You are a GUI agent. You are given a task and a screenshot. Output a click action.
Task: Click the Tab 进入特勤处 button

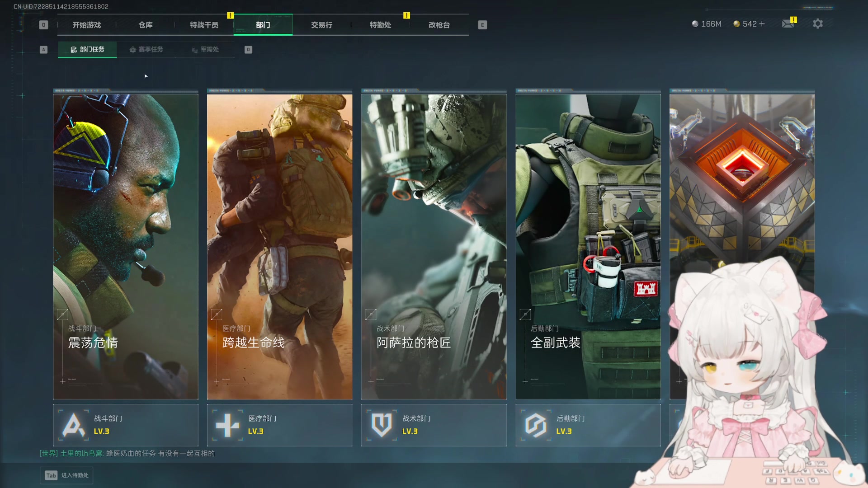pos(66,475)
